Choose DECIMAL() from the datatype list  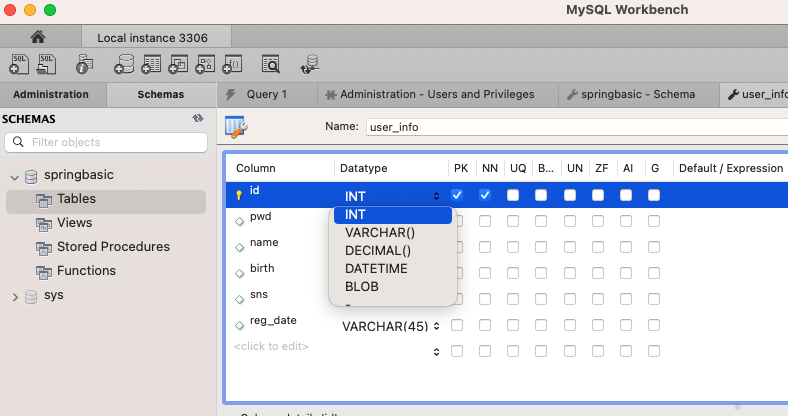[x=392, y=251]
